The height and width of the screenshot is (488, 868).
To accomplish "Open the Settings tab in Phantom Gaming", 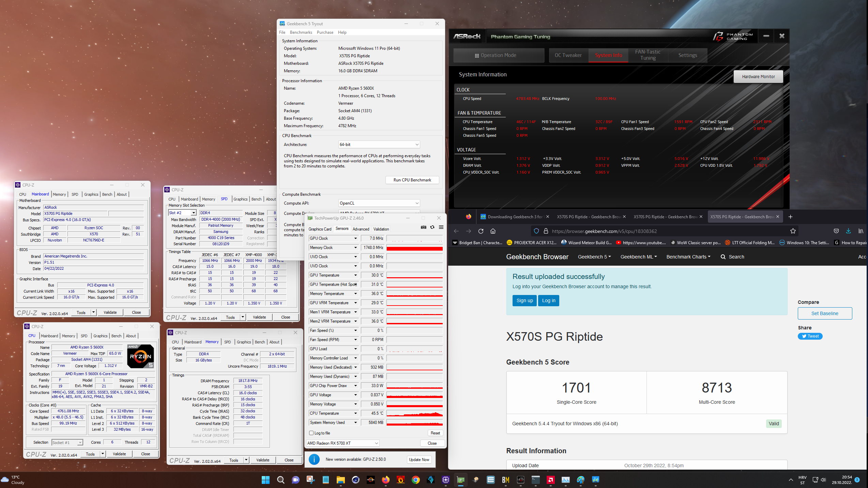I will click(x=688, y=55).
